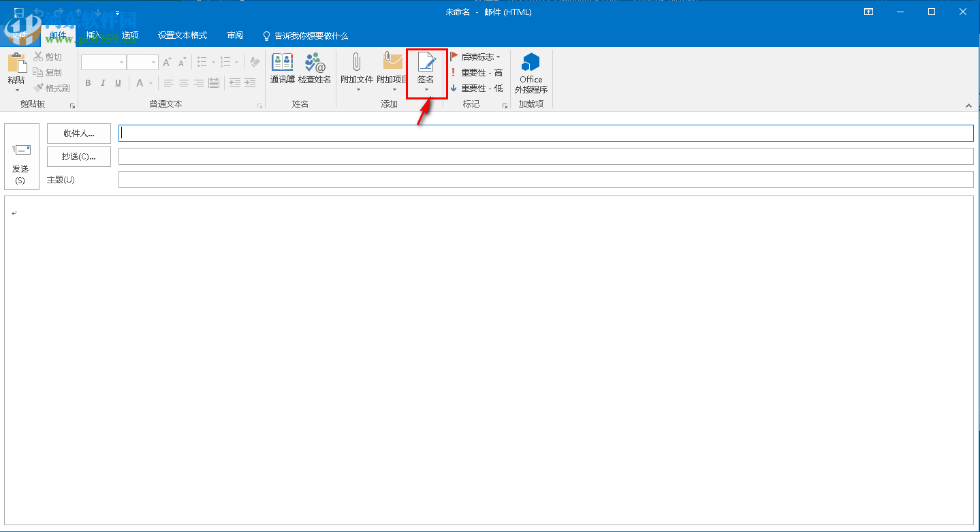Click inside the message body area
980x532 pixels.
pyautogui.click(x=489, y=360)
